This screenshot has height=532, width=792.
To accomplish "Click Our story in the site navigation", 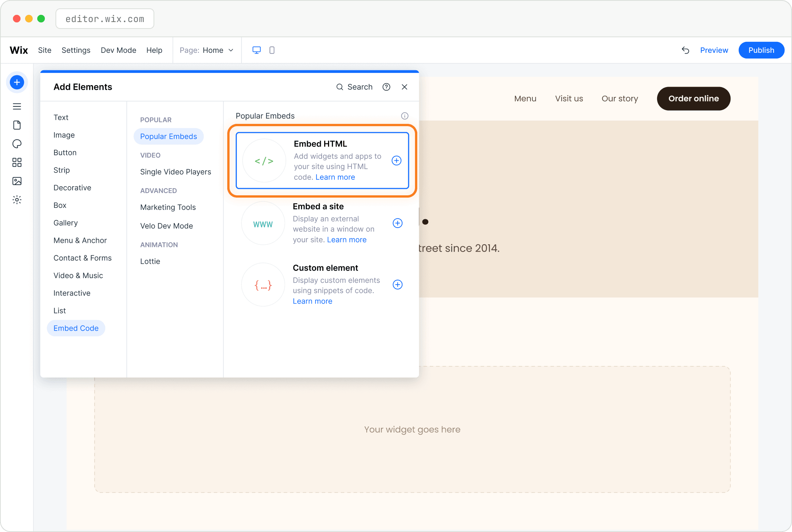I will pyautogui.click(x=620, y=98).
